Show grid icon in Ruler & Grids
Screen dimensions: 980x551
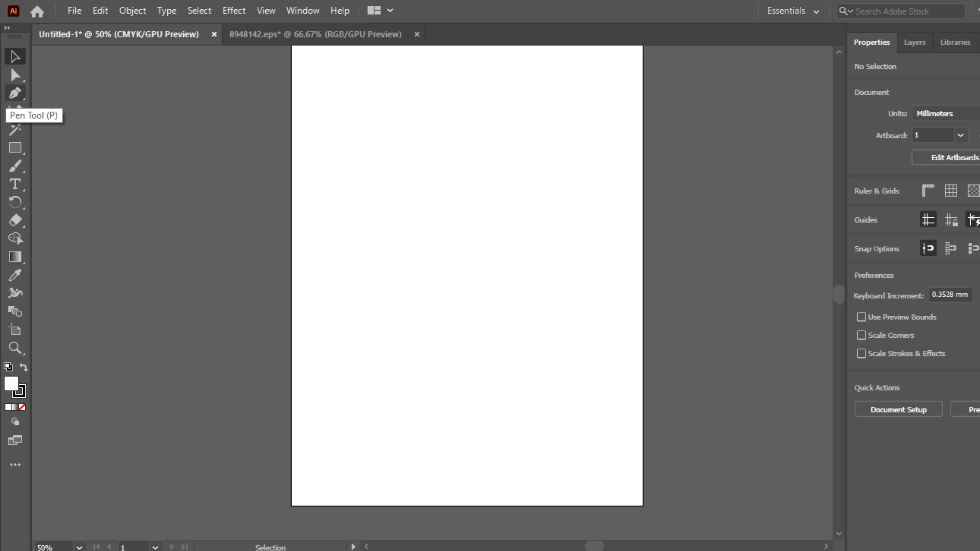pyautogui.click(x=951, y=191)
